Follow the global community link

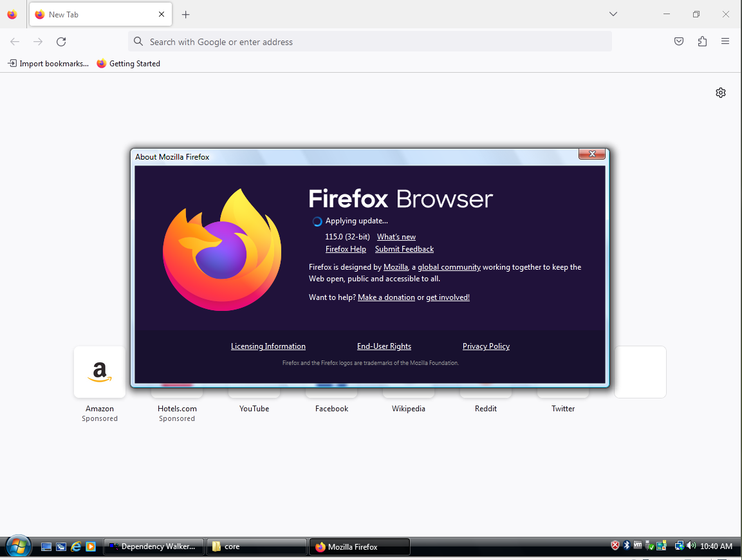click(x=449, y=267)
